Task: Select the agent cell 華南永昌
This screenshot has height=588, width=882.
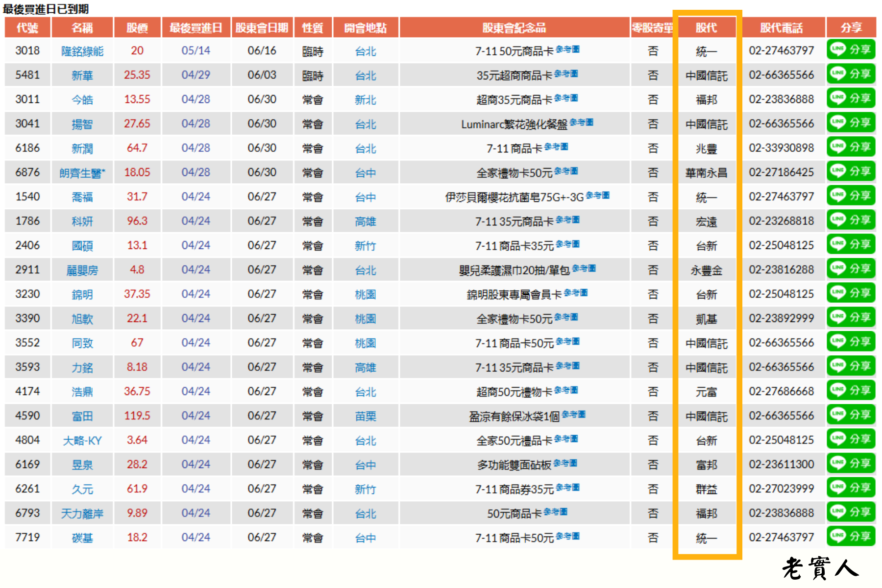Action: 707,172
